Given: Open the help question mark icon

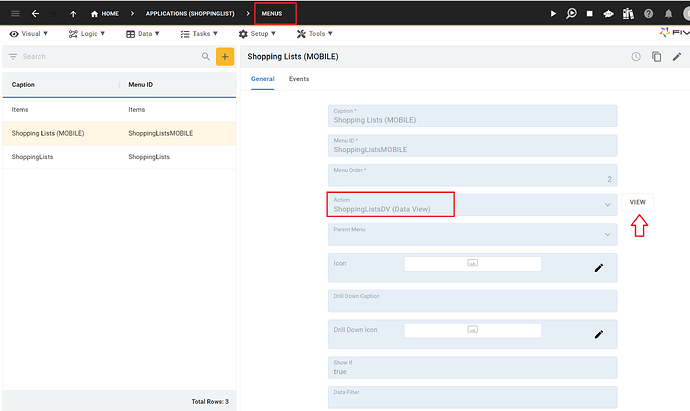Looking at the screenshot, I should [648, 14].
